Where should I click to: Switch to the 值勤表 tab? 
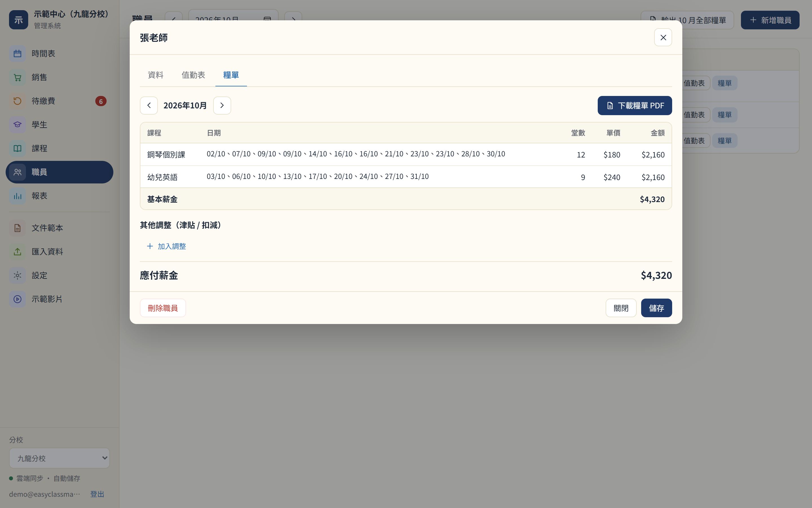(193, 75)
